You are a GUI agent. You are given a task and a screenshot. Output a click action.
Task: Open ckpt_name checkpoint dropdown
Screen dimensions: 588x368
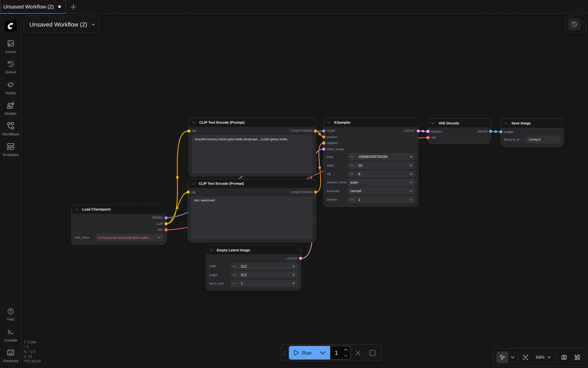[x=129, y=238]
